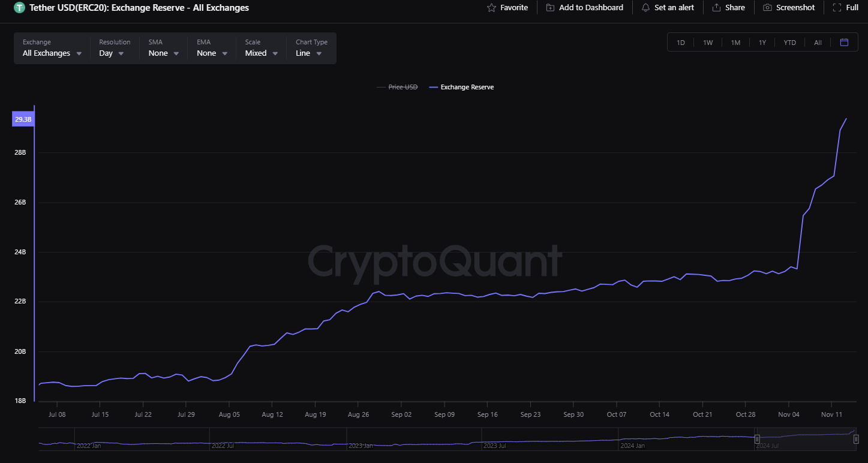The width and height of the screenshot is (868, 463).
Task: Click the Full label
Action: [852, 8]
